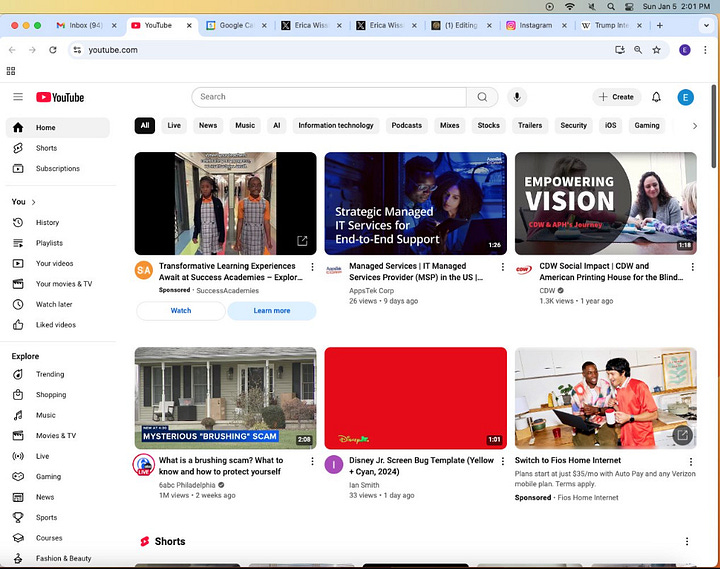Open Sports in Explore
The image size is (720, 569).
(57, 517)
